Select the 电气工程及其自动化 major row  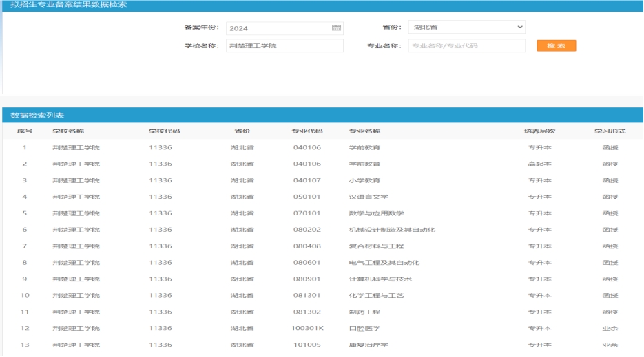[384, 263]
